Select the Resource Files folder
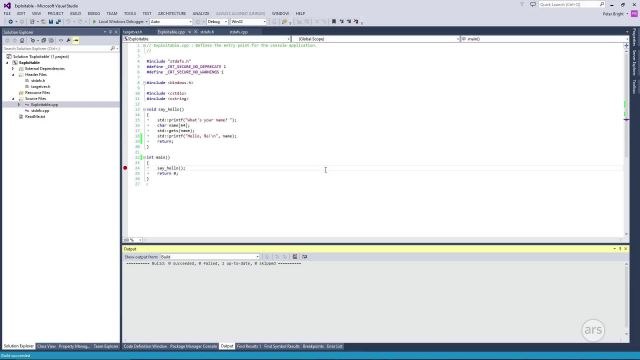 [x=37, y=93]
